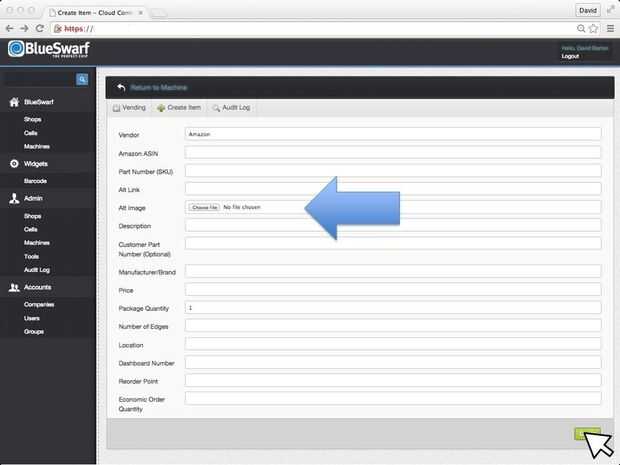Screen dimensions: 620x465
Task: Log out using the Logout link
Action: click(x=570, y=56)
